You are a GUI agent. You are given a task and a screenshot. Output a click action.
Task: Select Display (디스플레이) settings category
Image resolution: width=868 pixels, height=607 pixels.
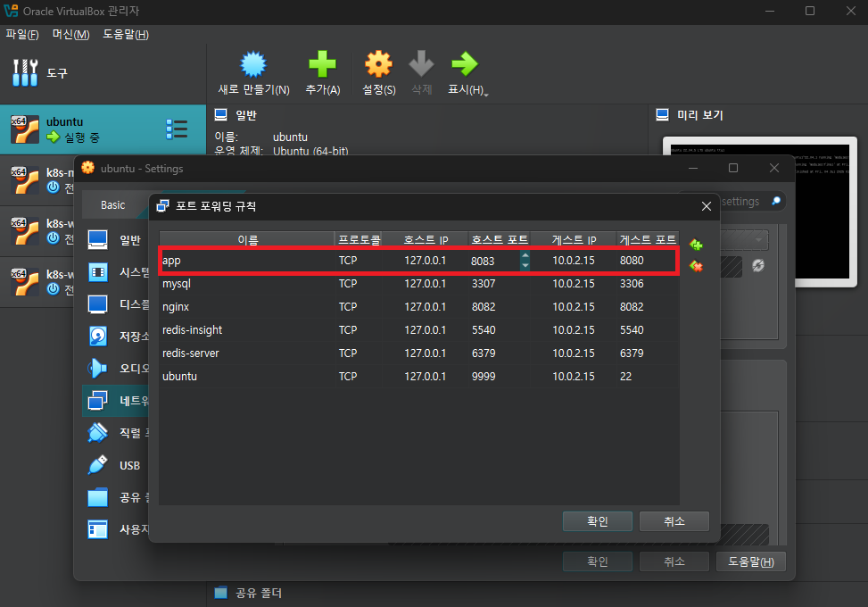(116, 304)
